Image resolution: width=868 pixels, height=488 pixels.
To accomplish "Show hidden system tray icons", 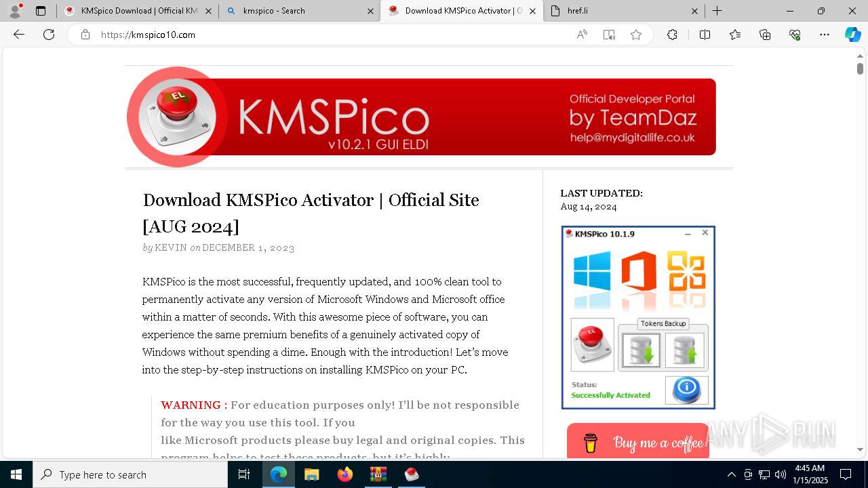I will 731,474.
